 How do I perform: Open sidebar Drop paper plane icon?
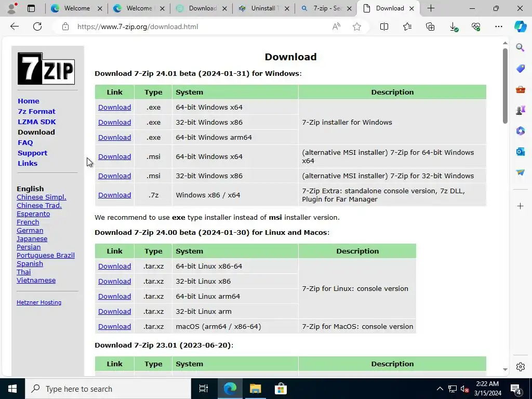point(520,172)
